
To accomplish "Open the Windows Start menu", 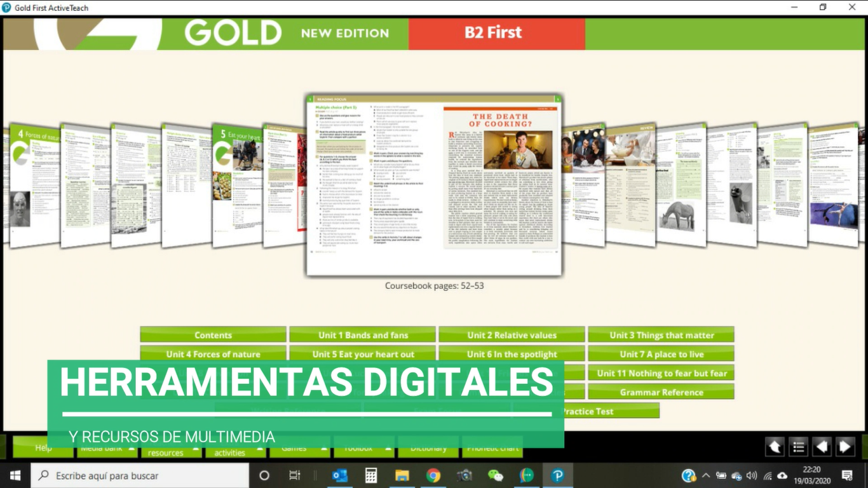I will click(15, 475).
